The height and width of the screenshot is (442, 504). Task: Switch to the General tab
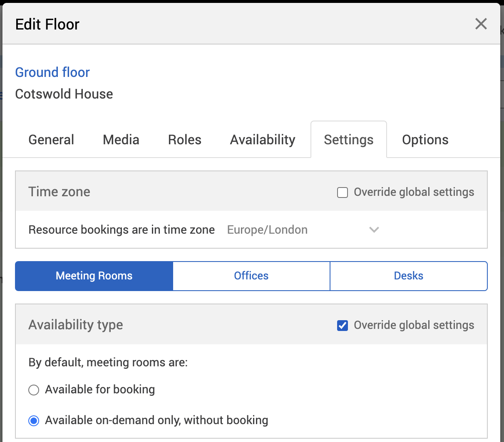pyautogui.click(x=51, y=140)
